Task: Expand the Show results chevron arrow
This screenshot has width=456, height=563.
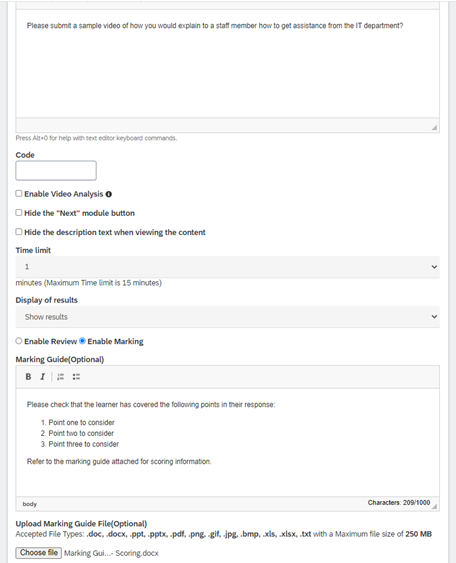Action: 434,317
